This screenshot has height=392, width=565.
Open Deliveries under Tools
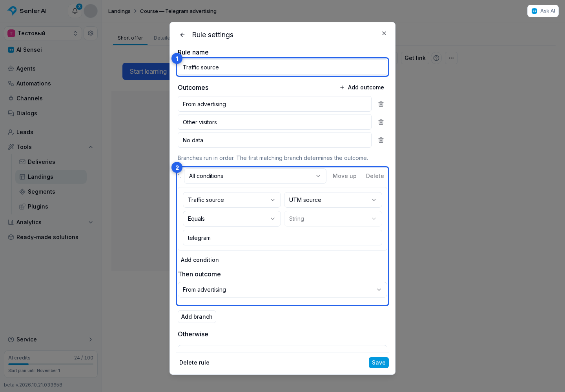(51, 162)
